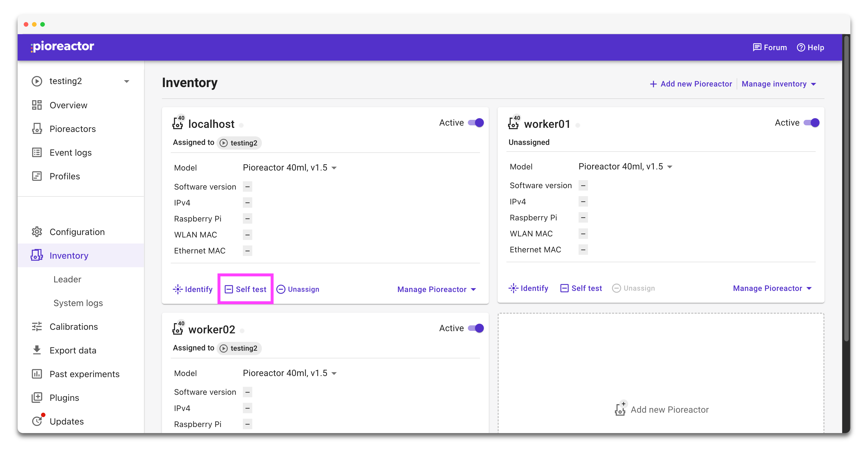Image resolution: width=868 pixels, height=454 pixels.
Task: Toggle the Active switch for worker02
Action: click(476, 328)
